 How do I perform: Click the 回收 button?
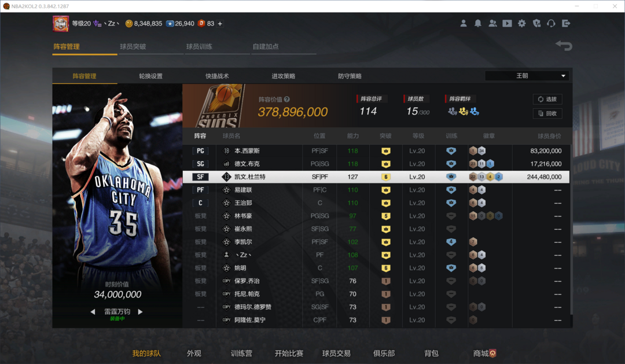[x=547, y=113]
